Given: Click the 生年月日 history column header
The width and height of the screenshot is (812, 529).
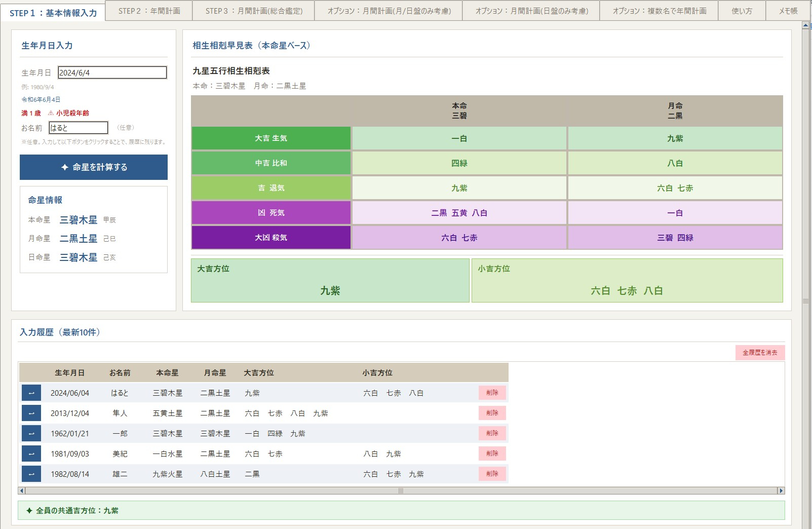Looking at the screenshot, I should pos(70,373).
